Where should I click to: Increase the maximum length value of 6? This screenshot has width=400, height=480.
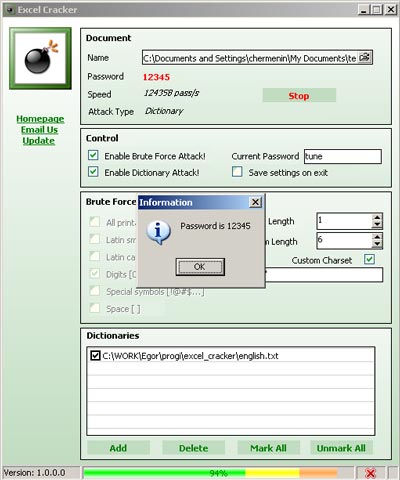[377, 237]
